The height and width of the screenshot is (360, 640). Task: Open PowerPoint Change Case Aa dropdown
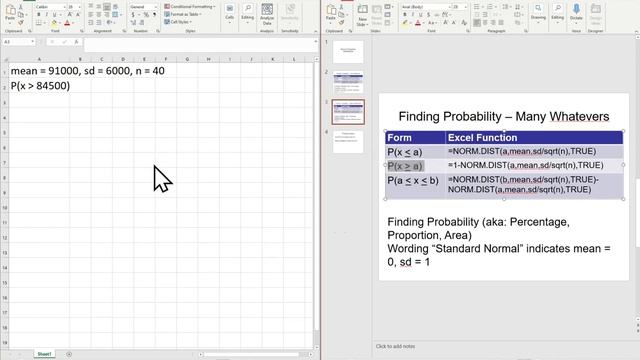coord(432,23)
